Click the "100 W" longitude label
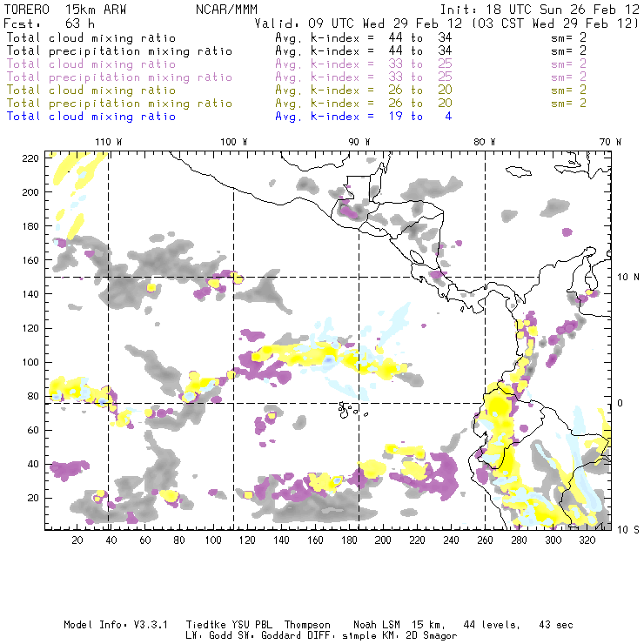This screenshot has height=644, width=644. coord(234,142)
